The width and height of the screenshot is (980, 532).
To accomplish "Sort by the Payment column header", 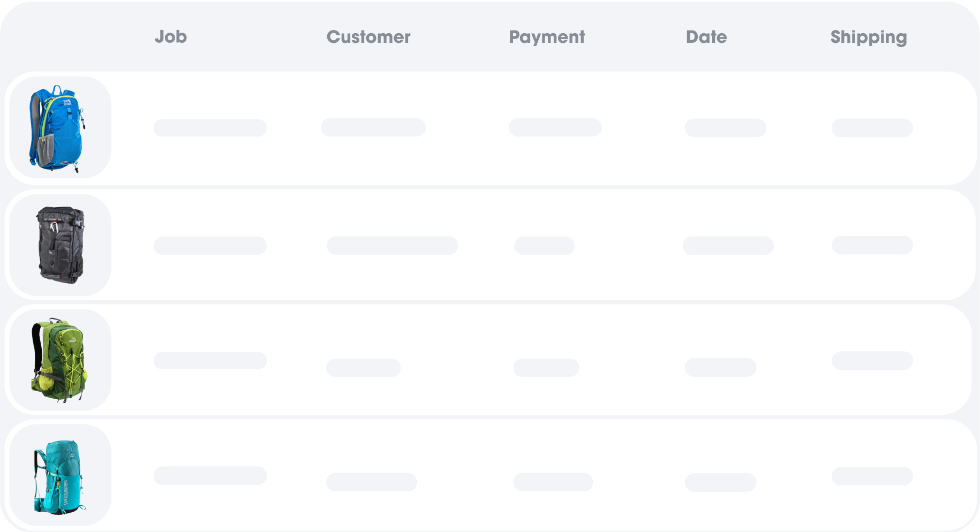I will [x=547, y=37].
